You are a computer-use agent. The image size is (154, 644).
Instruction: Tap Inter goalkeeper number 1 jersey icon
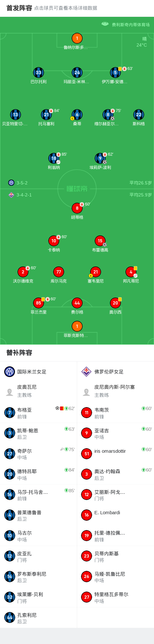pyautogui.click(x=77, y=38)
